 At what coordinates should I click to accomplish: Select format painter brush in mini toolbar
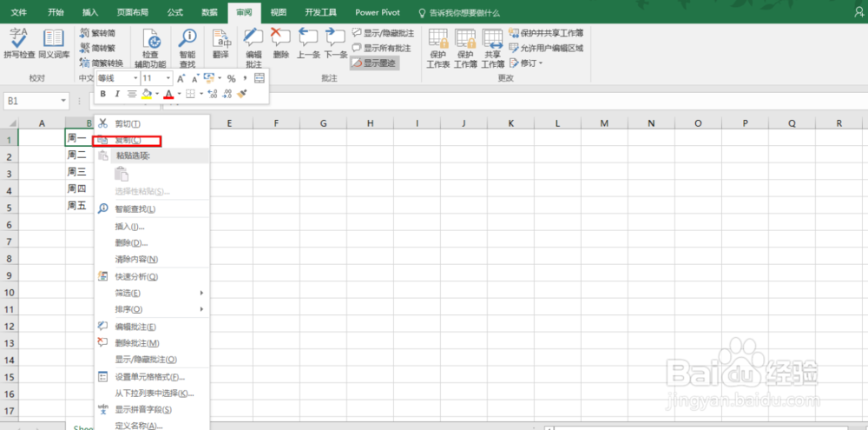click(241, 94)
